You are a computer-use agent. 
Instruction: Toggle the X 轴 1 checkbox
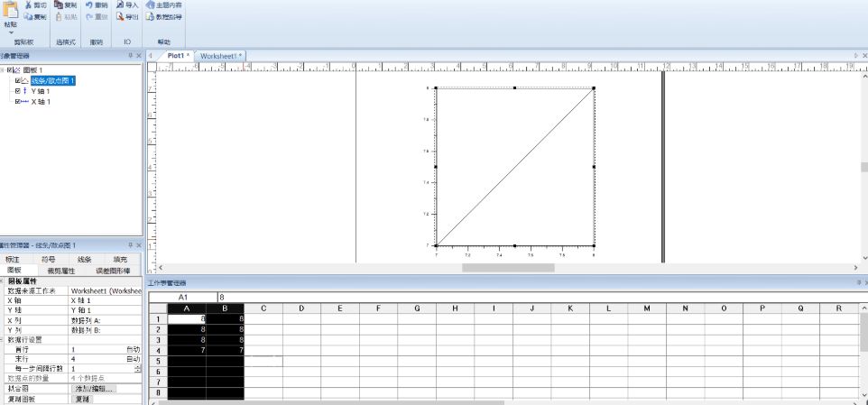click(x=18, y=102)
